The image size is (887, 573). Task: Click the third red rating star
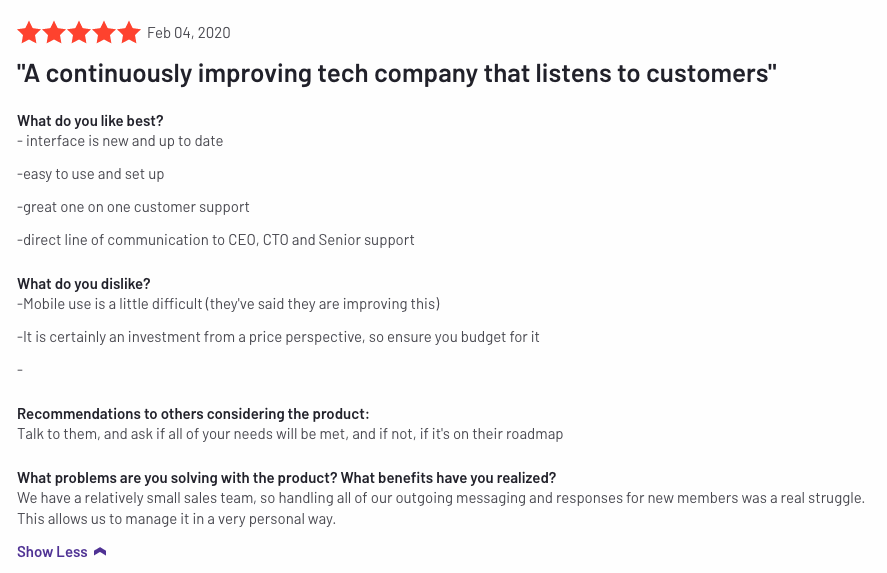[79, 33]
